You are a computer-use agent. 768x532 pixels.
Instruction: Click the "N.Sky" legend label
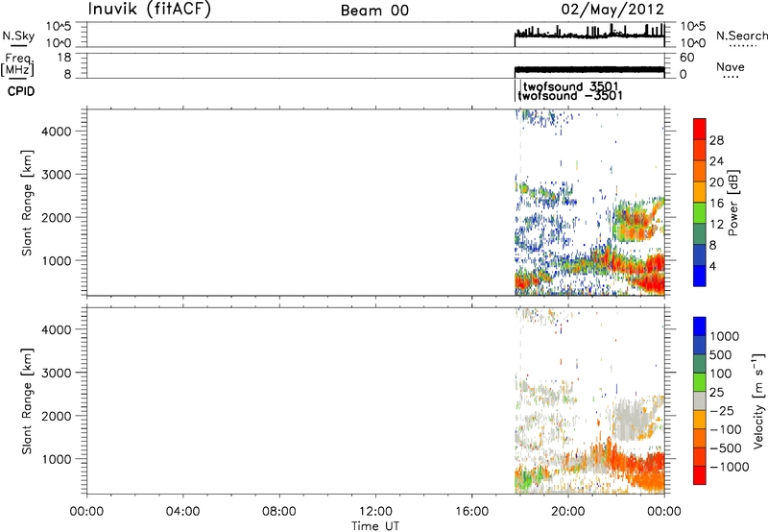(x=18, y=36)
